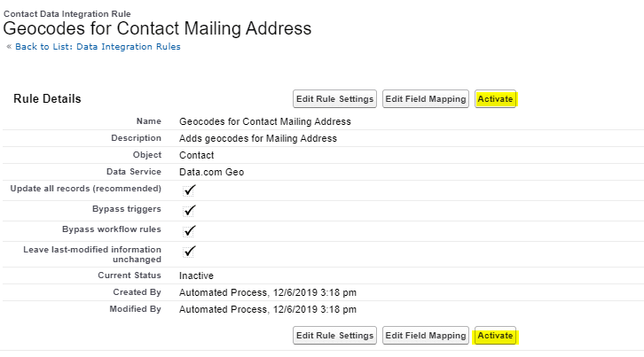The height and width of the screenshot is (357, 644).
Task: Toggle the Bypass triggers checkbox
Action: coord(190,210)
